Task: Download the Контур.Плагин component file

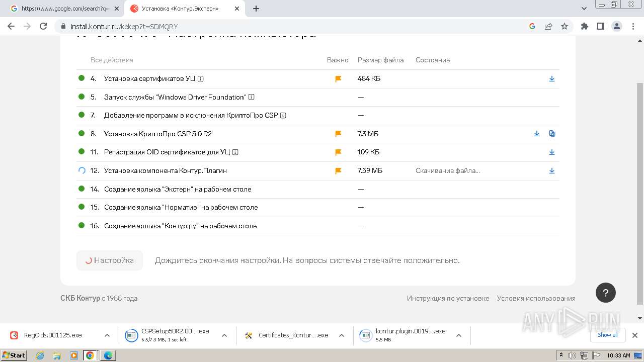Action: 552,170
